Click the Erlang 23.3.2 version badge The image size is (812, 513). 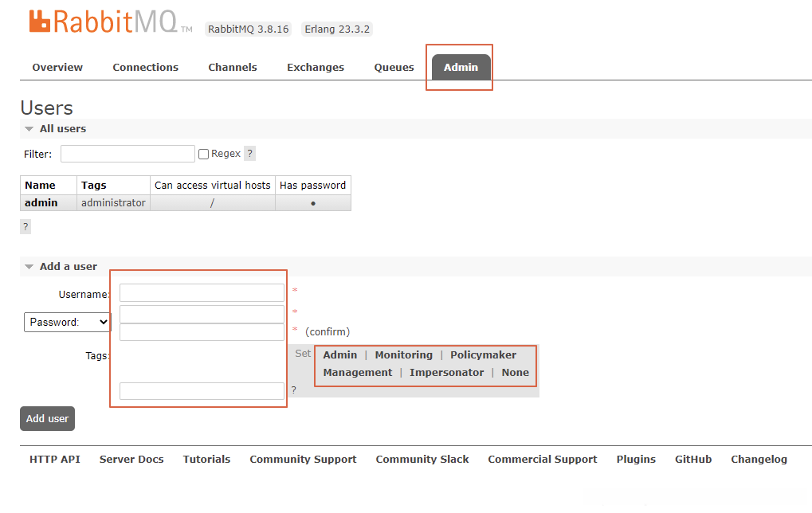pyautogui.click(x=337, y=29)
